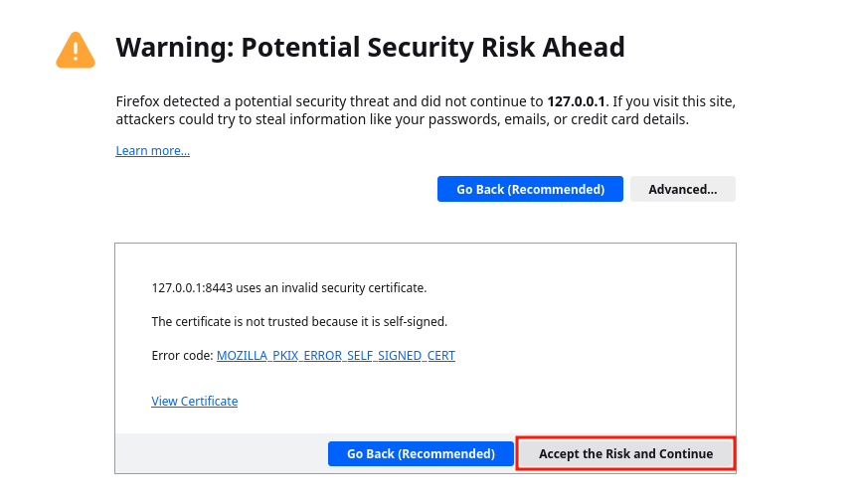
Task: Click Accept the Risk and Continue
Action: tap(625, 453)
